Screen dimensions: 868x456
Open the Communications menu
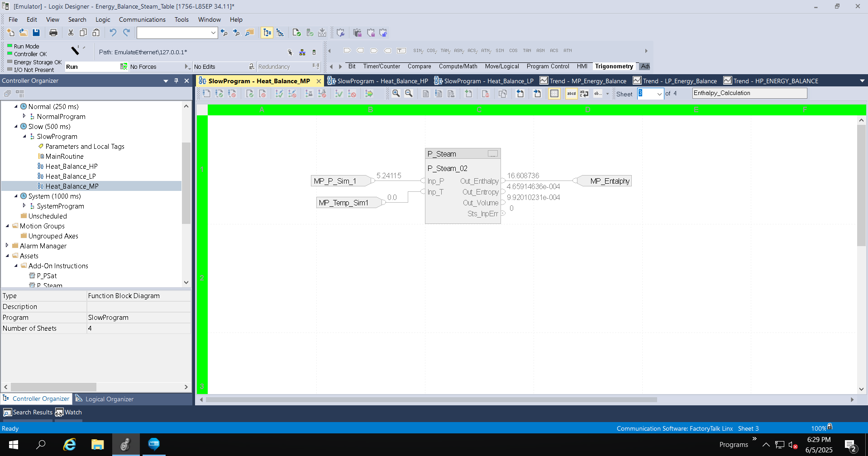(142, 19)
